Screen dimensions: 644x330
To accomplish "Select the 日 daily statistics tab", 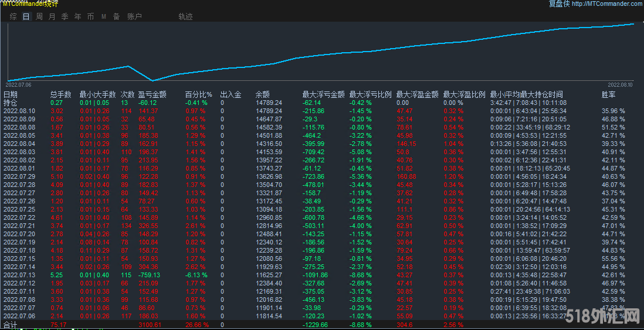I will [26, 17].
